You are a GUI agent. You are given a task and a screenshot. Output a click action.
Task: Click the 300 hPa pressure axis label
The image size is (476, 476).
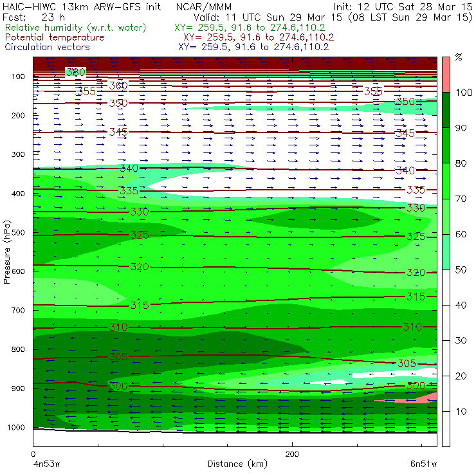[x=18, y=154]
